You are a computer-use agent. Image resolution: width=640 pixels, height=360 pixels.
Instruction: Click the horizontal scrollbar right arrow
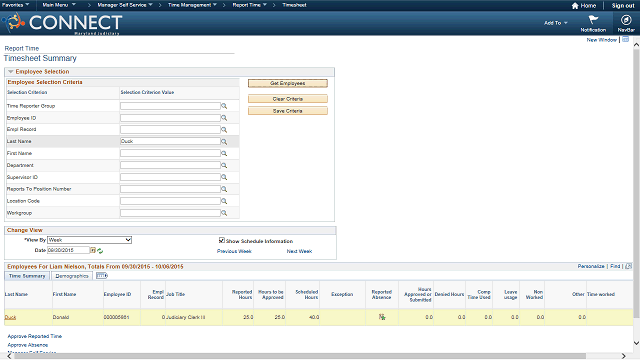(624, 356)
